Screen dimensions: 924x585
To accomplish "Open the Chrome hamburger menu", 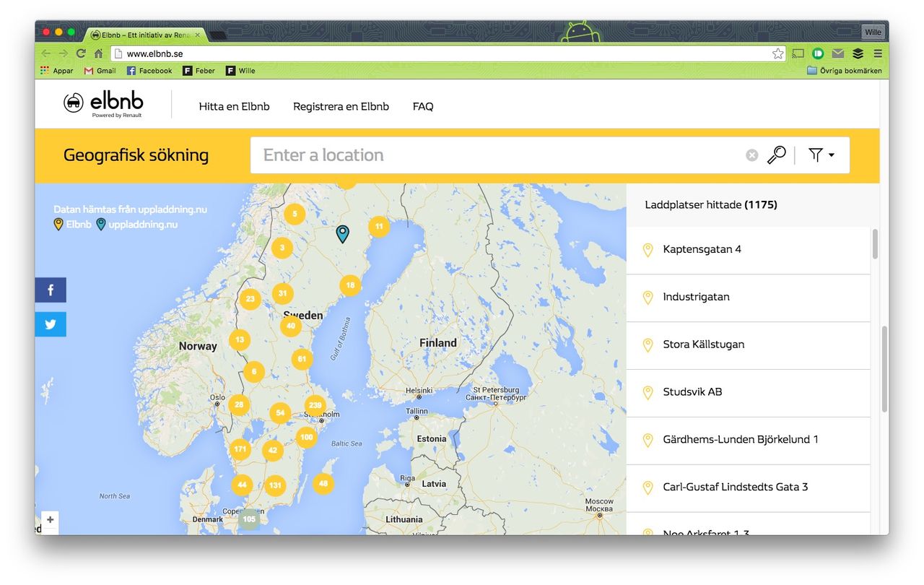I will pyautogui.click(x=878, y=53).
